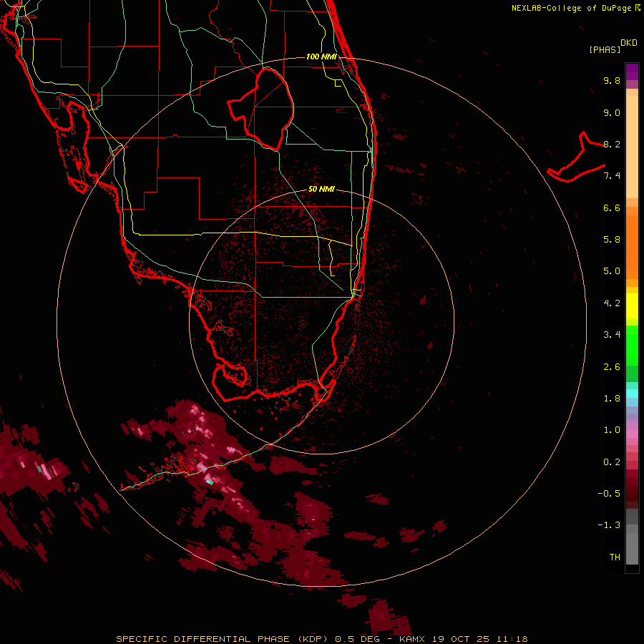Click the 5.0 value on the color scale
The height and width of the screenshot is (644, 644).
tap(612, 271)
